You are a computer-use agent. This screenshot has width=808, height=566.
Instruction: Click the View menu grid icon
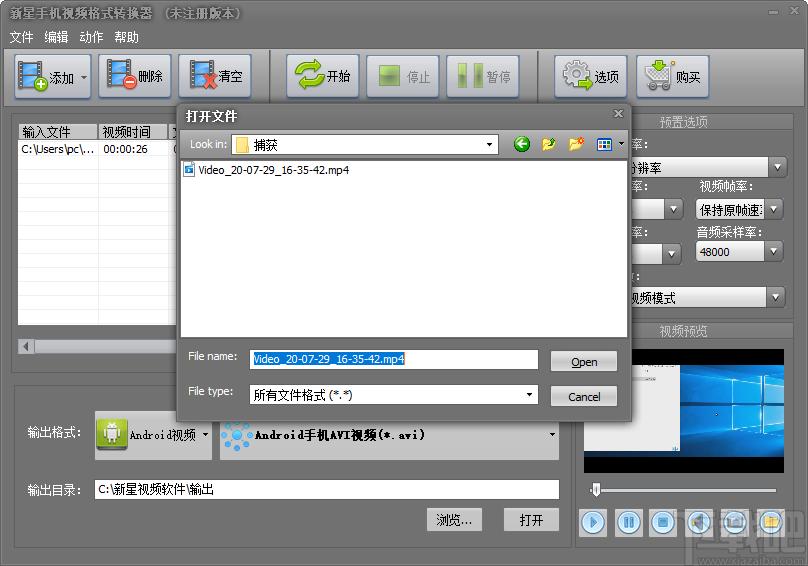coord(604,144)
